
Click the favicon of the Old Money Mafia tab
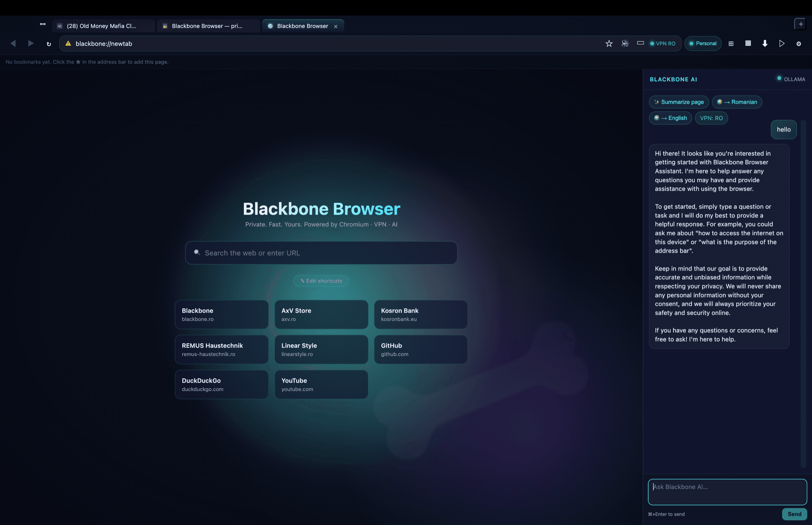(60, 26)
